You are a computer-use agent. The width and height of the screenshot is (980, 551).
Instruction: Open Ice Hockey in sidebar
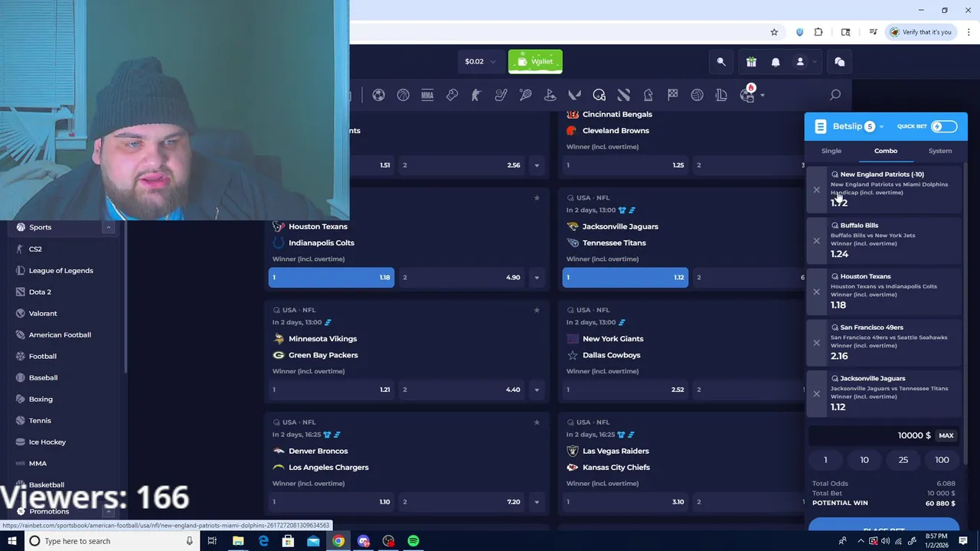[x=47, y=442]
